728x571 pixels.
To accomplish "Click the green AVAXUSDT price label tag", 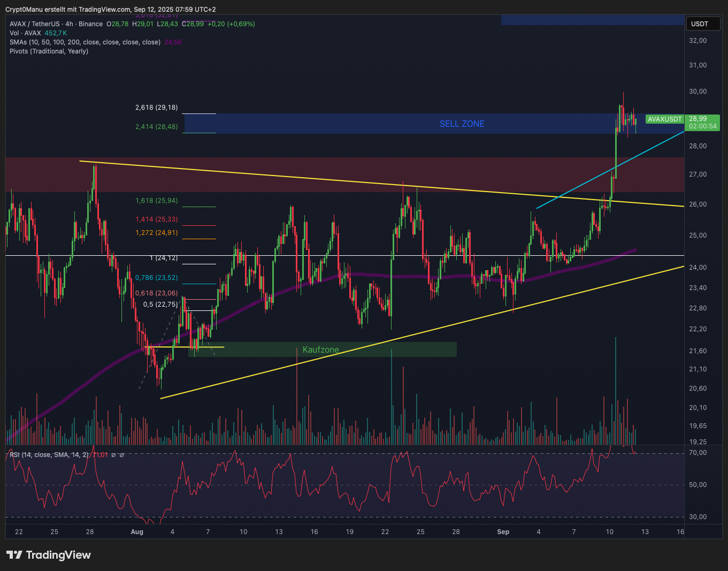I will 664,119.
